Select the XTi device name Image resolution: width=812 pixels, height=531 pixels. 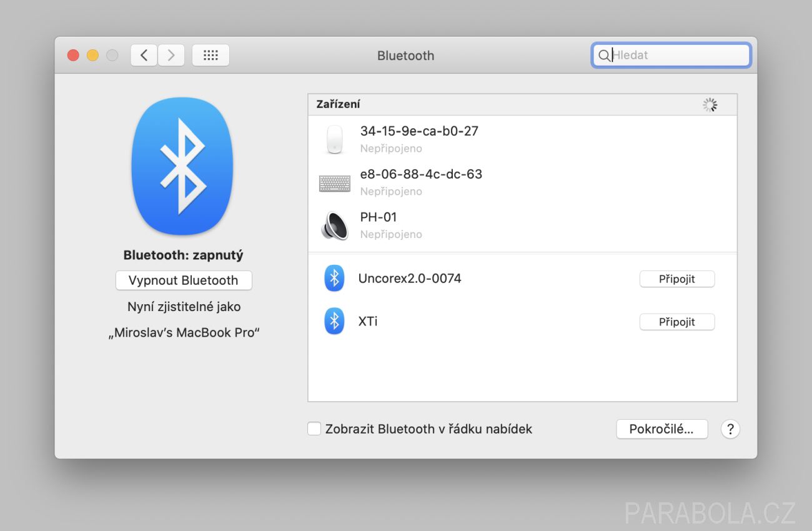pyautogui.click(x=368, y=322)
